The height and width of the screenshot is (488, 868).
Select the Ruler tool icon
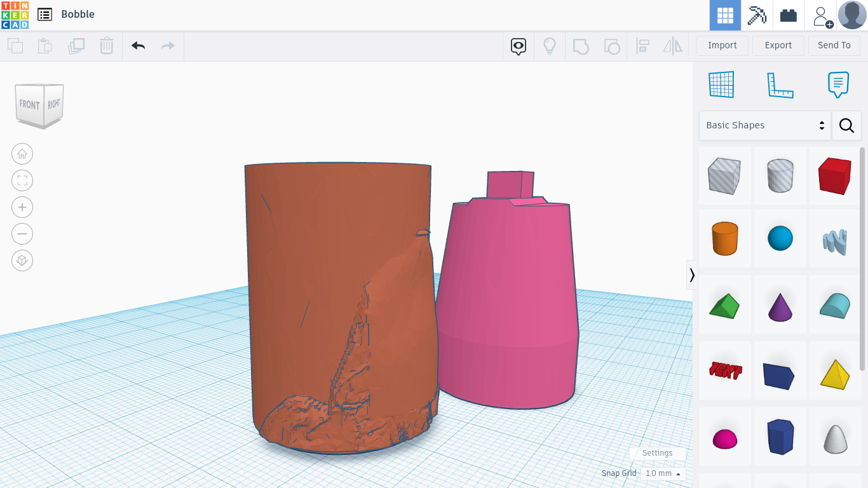(780, 85)
